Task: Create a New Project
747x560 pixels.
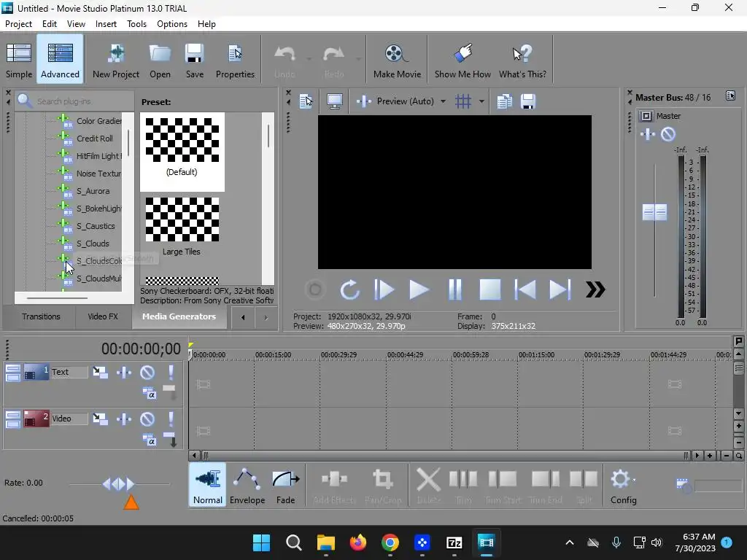Action: click(116, 60)
